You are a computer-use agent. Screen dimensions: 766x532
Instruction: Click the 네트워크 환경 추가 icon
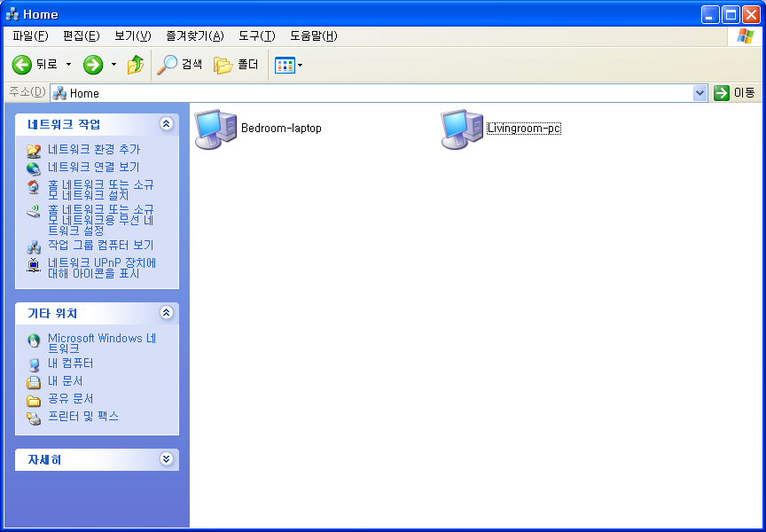click(33, 151)
